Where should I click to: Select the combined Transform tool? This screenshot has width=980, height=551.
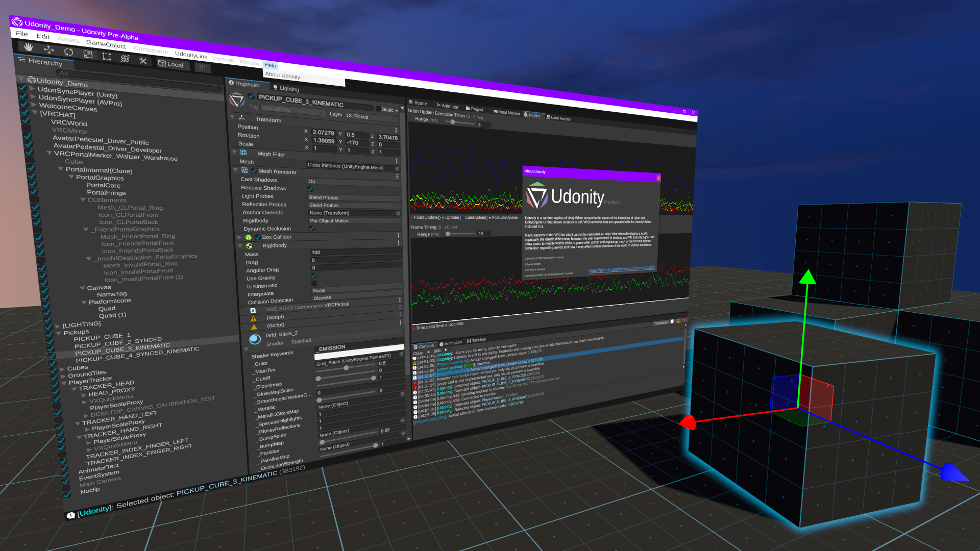coord(125,58)
